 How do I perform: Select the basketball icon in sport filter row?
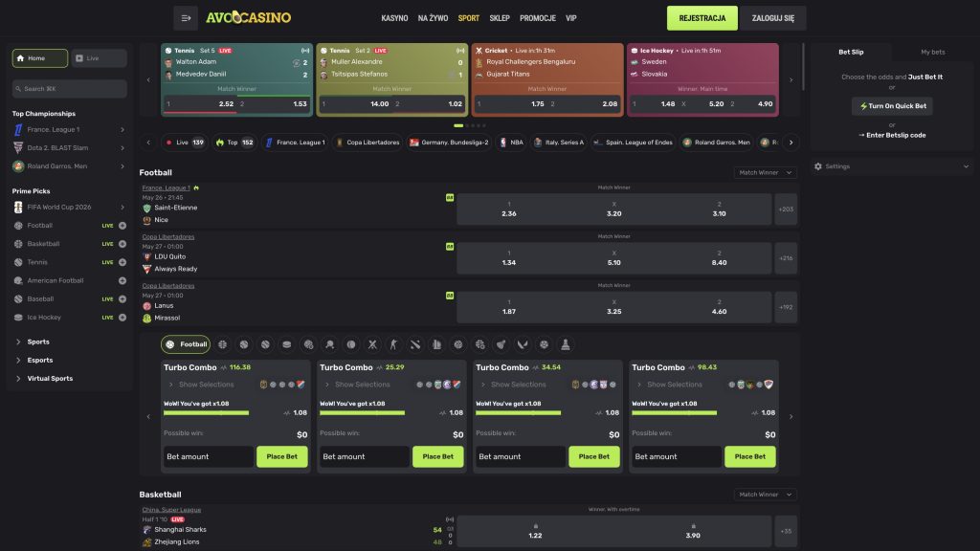(222, 344)
